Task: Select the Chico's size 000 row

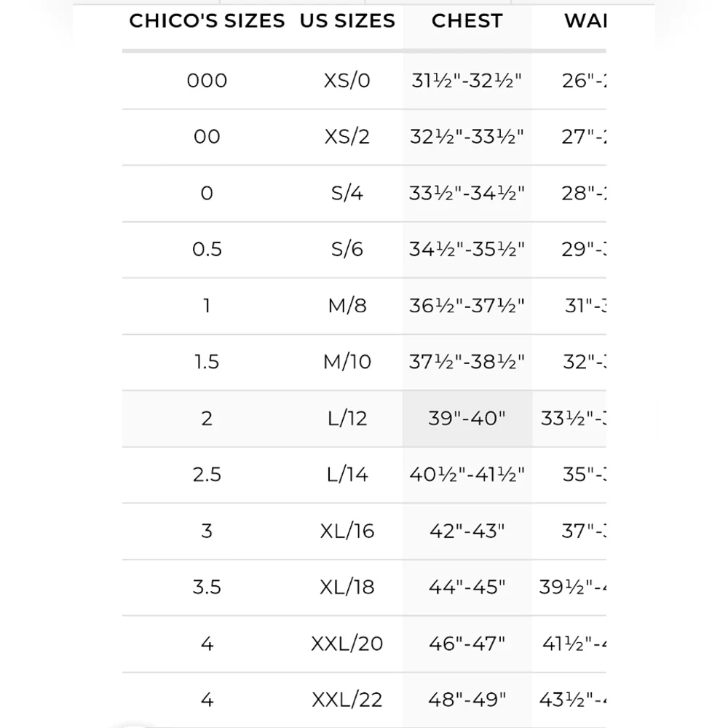Action: tap(364, 81)
